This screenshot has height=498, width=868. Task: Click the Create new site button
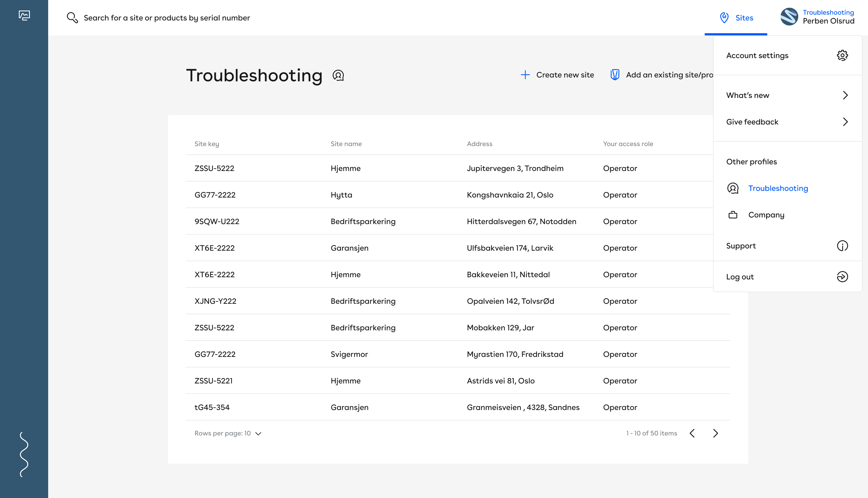557,75
